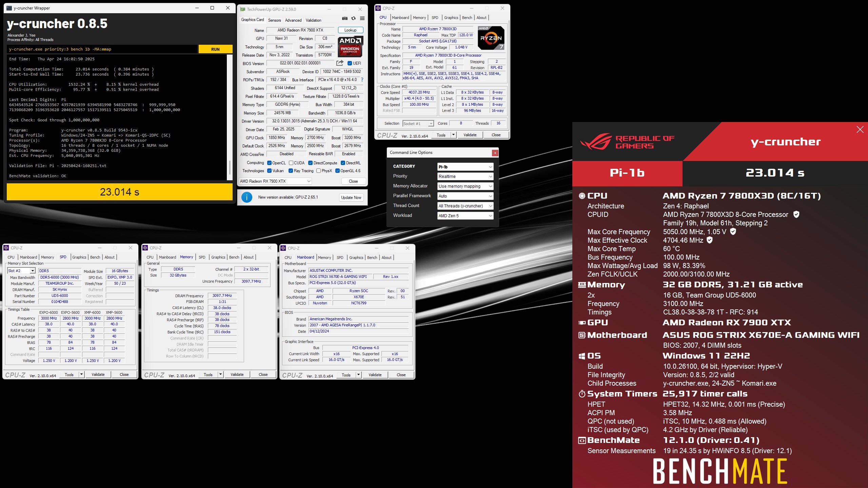Click the Windows OS icon in BenchMate
Viewport: 868px width, 488px height.
click(x=582, y=356)
